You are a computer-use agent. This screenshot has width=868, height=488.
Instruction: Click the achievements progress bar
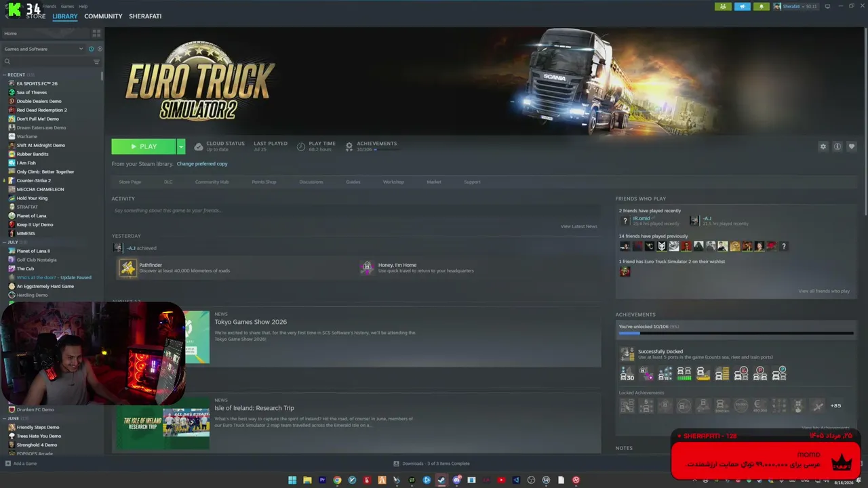tap(736, 333)
